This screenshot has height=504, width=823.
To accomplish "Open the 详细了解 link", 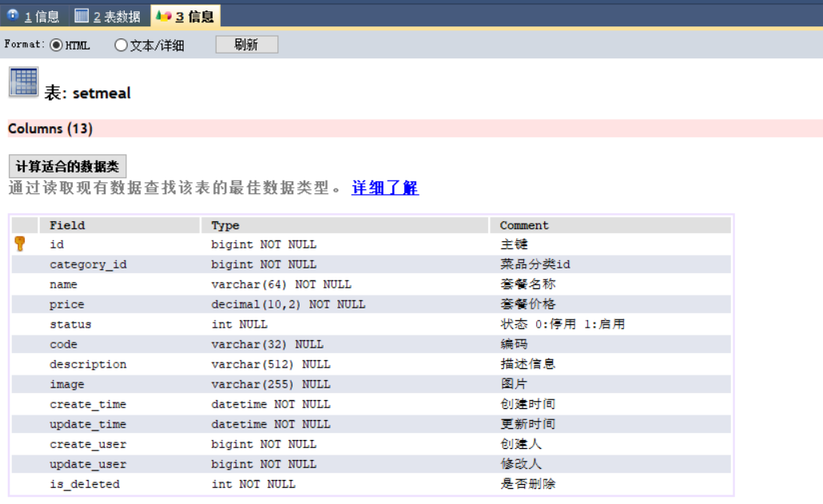I will [x=384, y=188].
